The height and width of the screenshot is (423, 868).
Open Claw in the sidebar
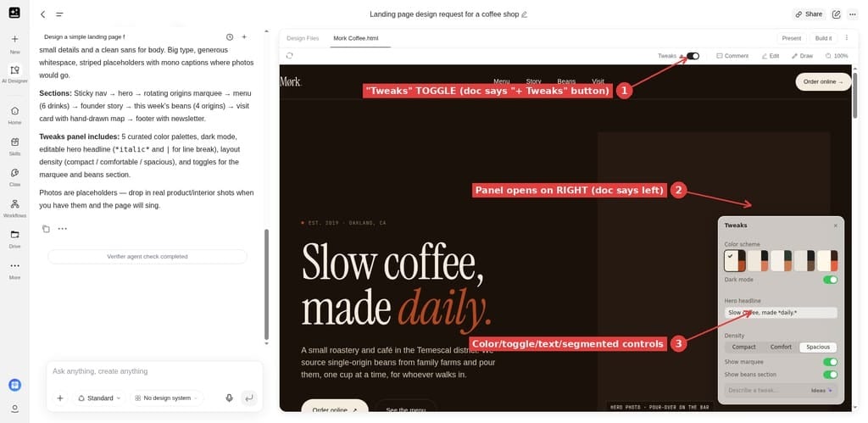click(x=15, y=177)
